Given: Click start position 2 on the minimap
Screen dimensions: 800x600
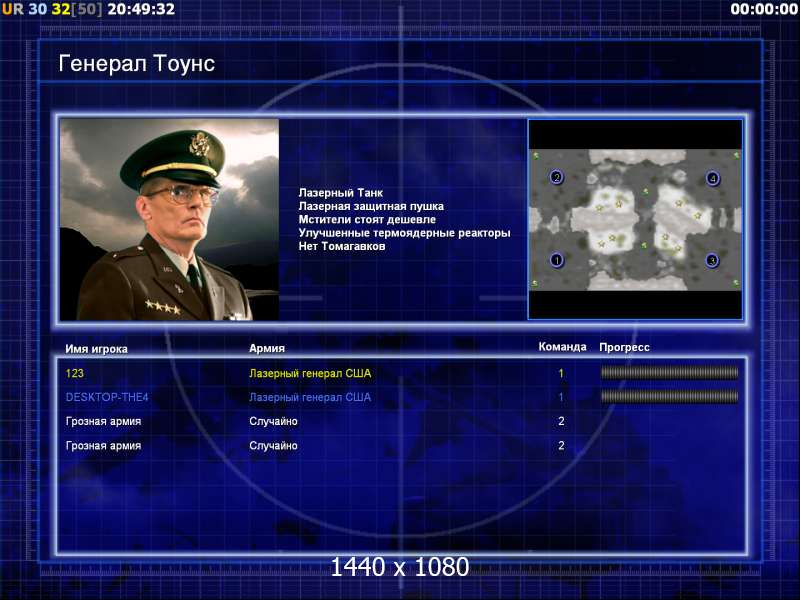Looking at the screenshot, I should [557, 177].
